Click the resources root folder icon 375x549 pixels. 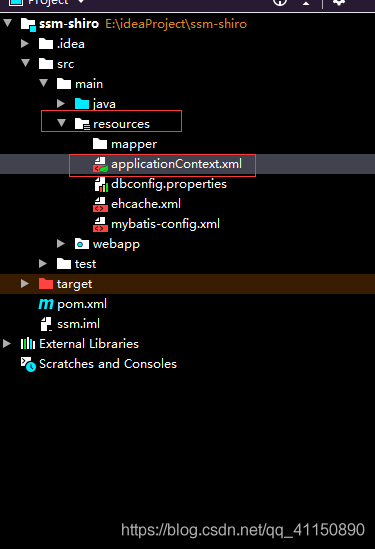click(x=83, y=124)
